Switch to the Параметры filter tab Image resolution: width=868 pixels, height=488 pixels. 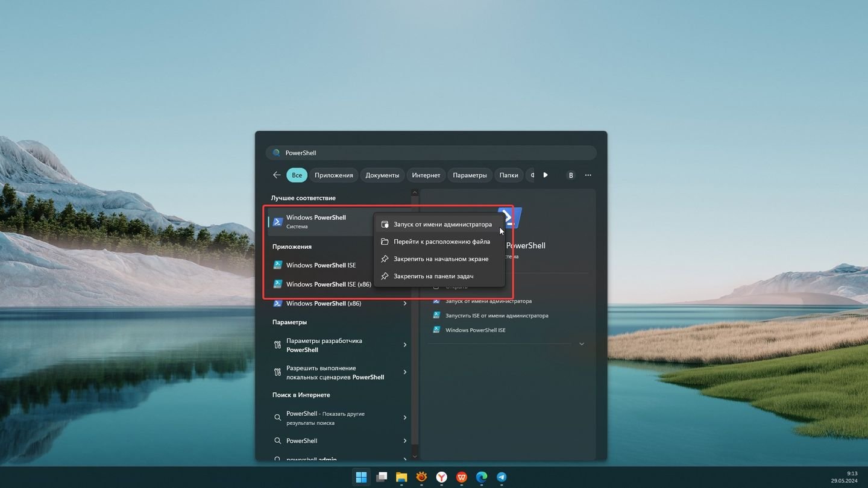pyautogui.click(x=470, y=175)
